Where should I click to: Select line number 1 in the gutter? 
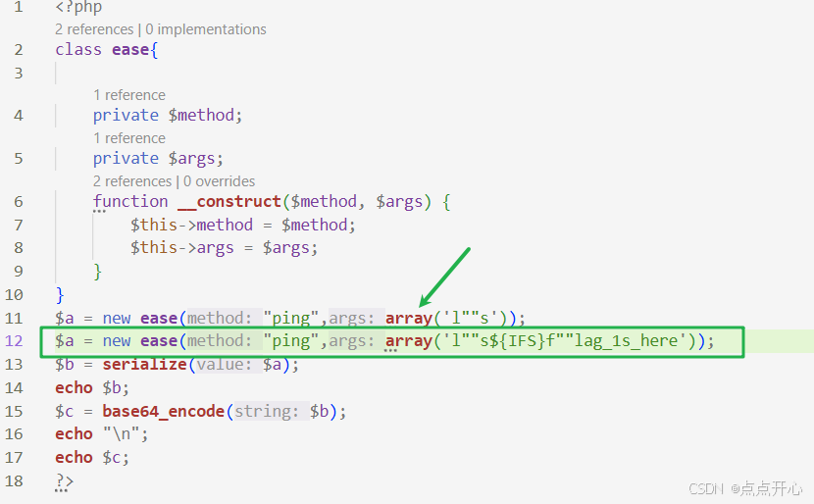click(19, 7)
